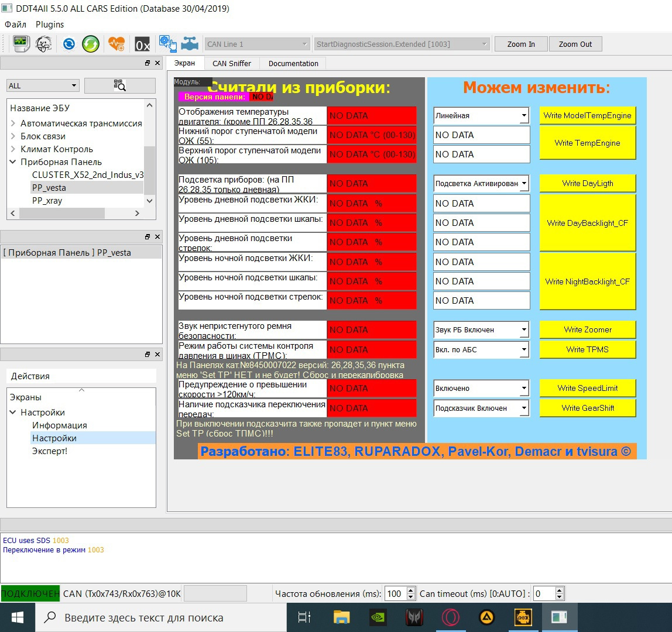The height and width of the screenshot is (632, 672).
Task: Open the Plugins menu
Action: pyautogui.click(x=50, y=25)
